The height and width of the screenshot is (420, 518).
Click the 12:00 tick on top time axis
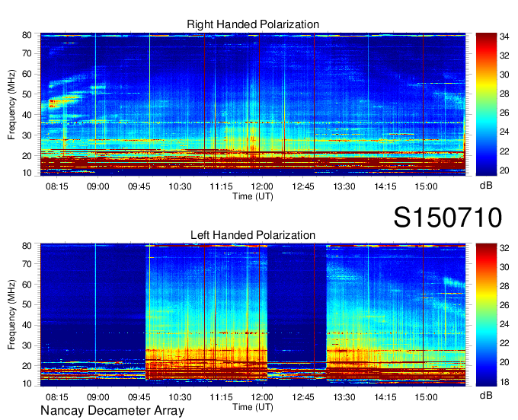tap(262, 186)
